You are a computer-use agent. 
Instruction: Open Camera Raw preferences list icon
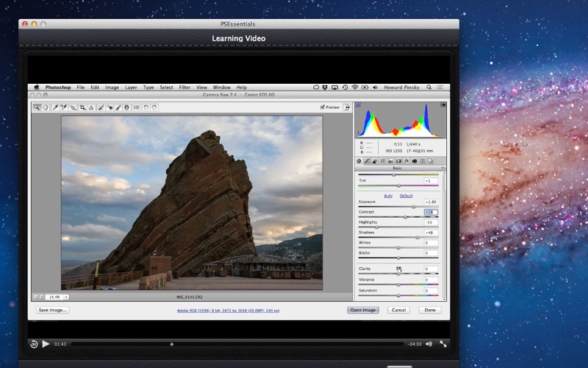coord(137,107)
